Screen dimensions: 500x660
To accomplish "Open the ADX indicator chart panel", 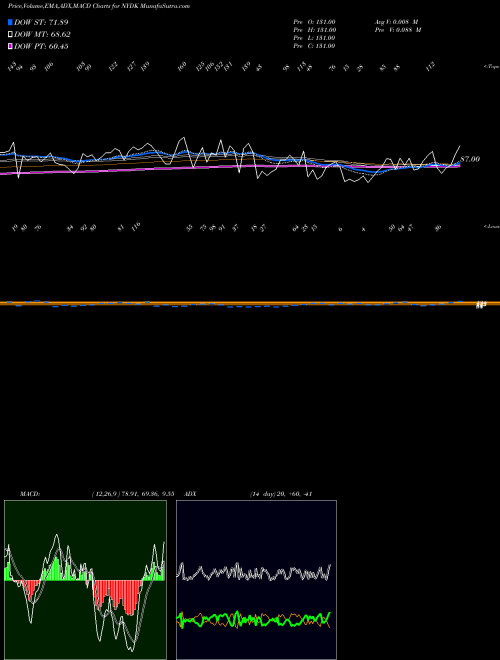I will tap(256, 580).
